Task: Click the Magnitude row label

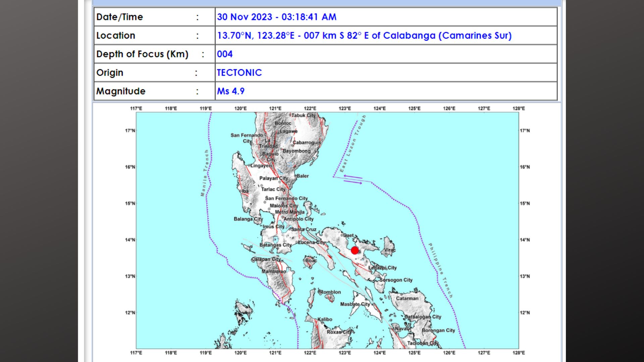Action: point(121,91)
